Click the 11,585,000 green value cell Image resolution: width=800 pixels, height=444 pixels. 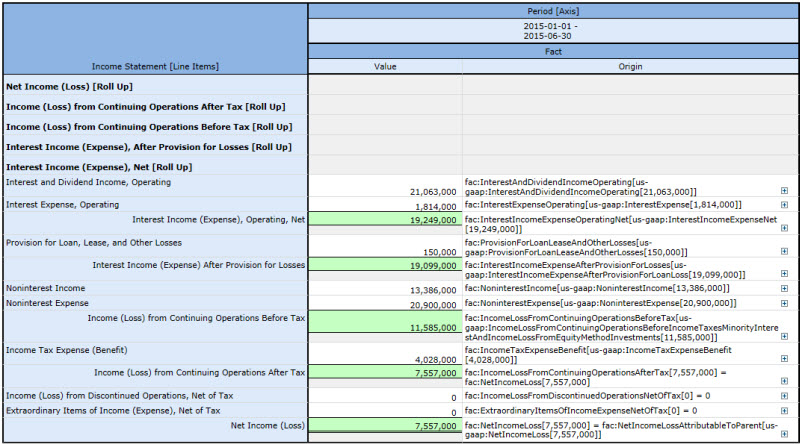coord(385,322)
